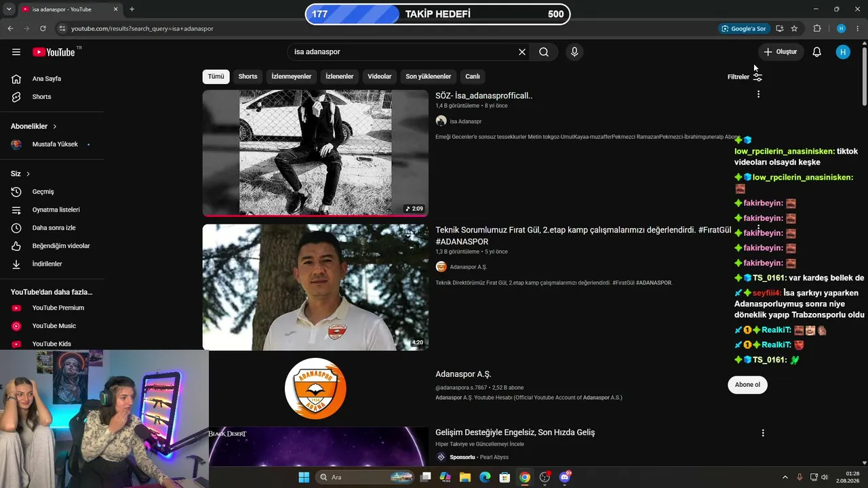Open YouTube notifications bell
Screen dimensions: 868x488
pos(817,52)
